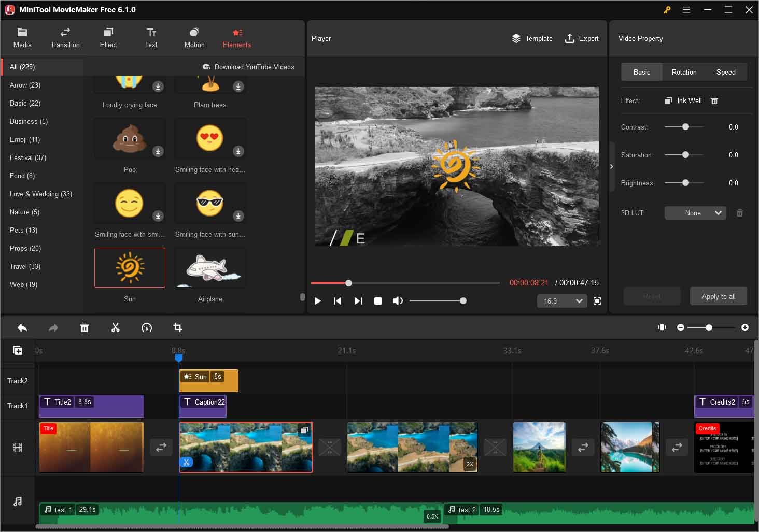Toggle the auto-snap timeline magnet icon
Screen dimensions: 759x532
(x=662, y=327)
